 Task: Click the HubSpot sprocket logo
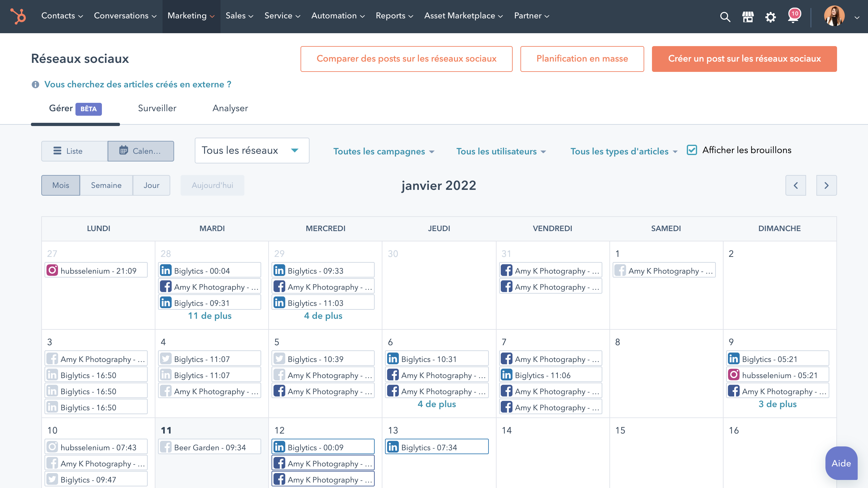(x=18, y=16)
